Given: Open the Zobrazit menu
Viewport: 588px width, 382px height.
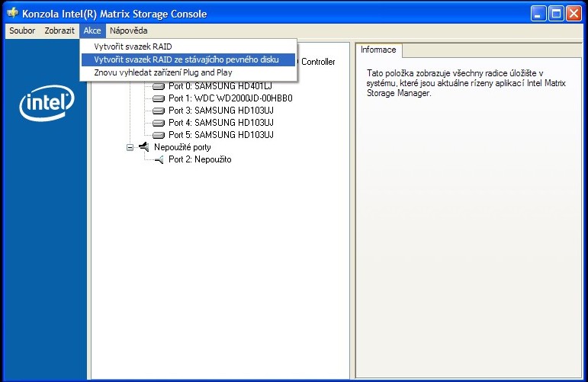Looking at the screenshot, I should (59, 30).
